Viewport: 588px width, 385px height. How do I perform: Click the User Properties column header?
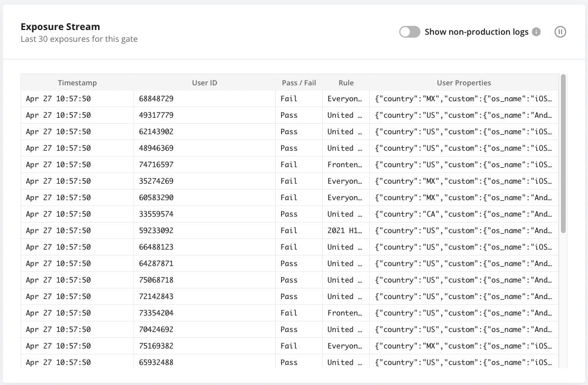[464, 82]
